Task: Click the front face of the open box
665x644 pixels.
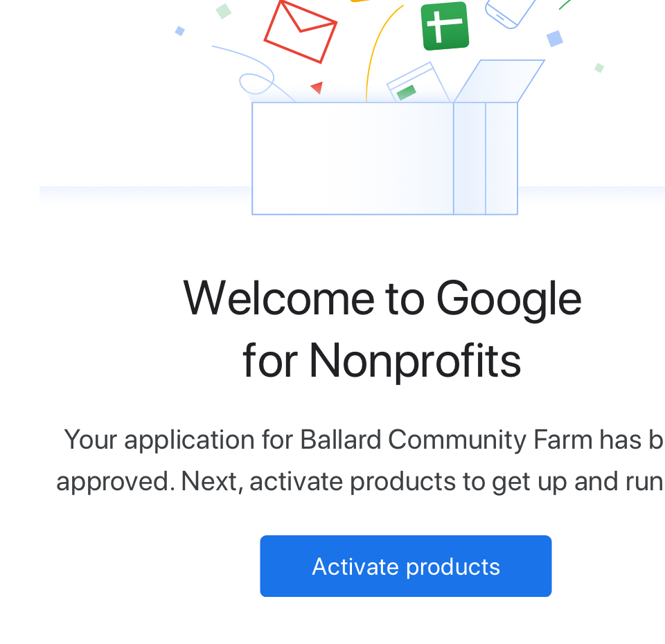Action: click(x=353, y=159)
